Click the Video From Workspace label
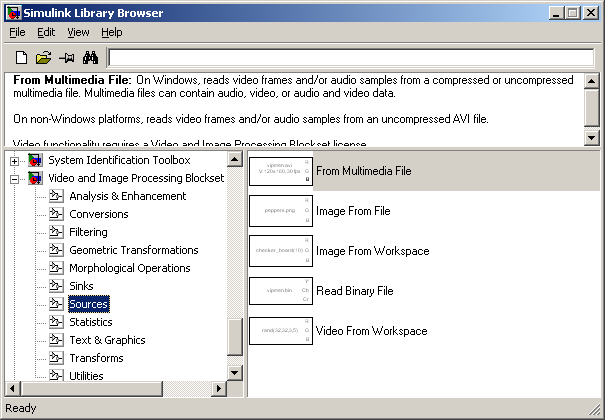The width and height of the screenshot is (605, 420). tap(372, 331)
